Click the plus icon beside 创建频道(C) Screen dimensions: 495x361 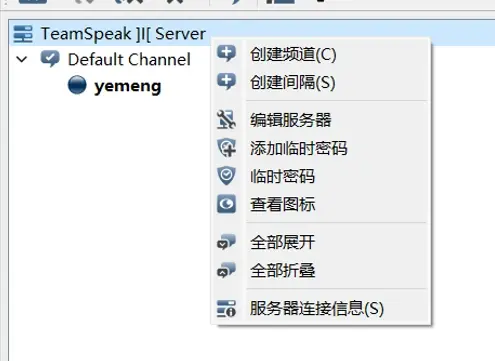coord(226,53)
